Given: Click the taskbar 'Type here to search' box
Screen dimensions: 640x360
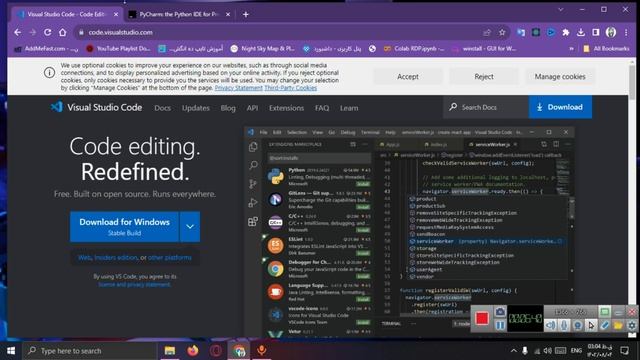Looking at the screenshot, I should click(90, 351).
